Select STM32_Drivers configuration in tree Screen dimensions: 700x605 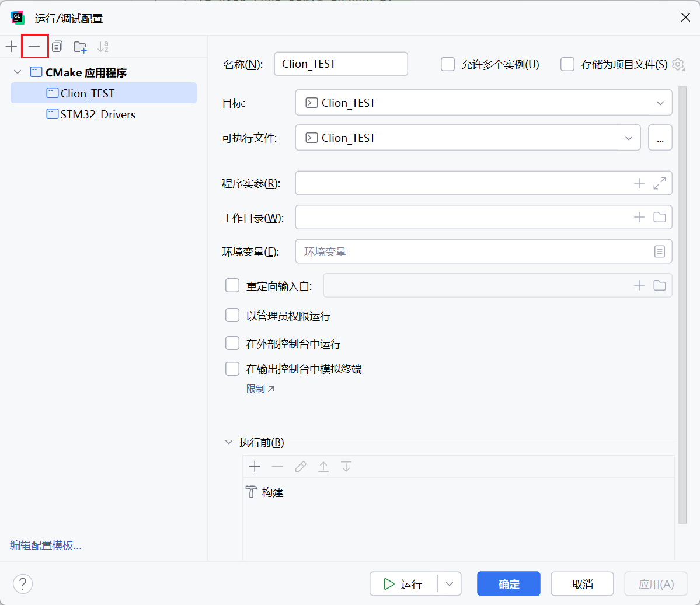(x=103, y=114)
